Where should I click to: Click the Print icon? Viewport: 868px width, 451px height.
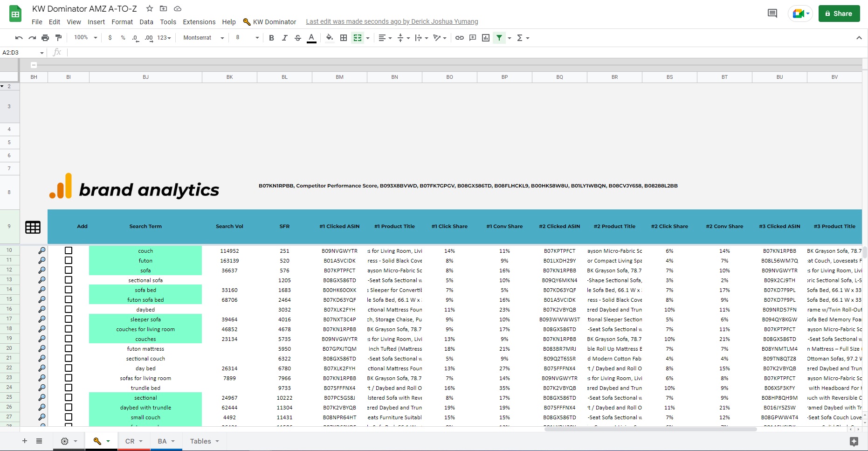45,38
